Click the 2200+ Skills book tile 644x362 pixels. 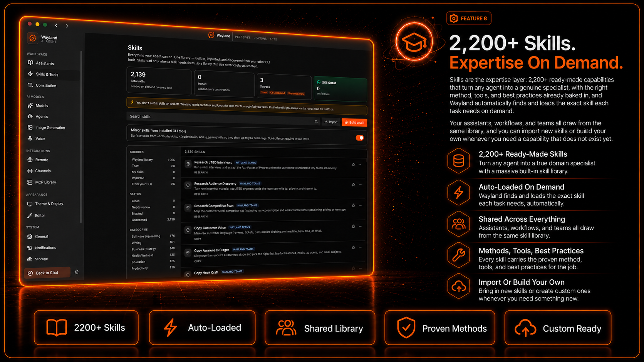coord(86,327)
